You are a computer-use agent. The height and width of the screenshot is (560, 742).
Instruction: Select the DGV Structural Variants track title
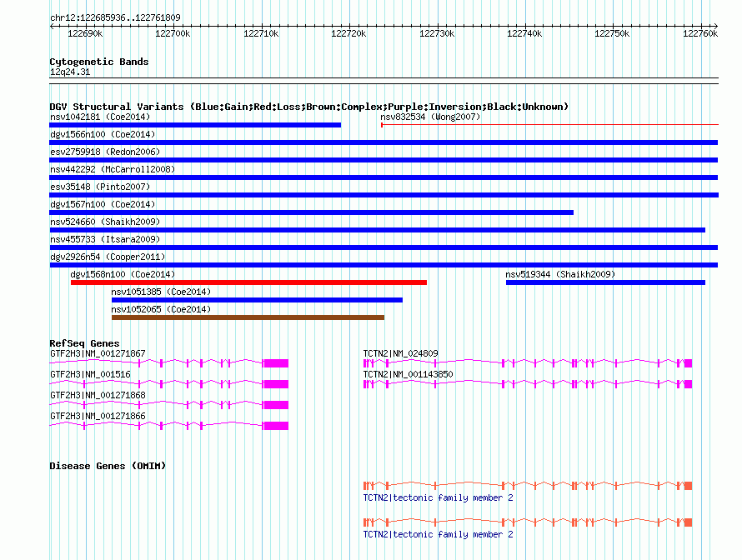tap(308, 107)
